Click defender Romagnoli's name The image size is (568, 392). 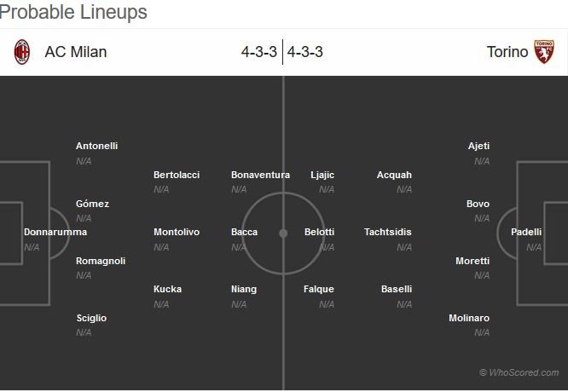coord(101,261)
